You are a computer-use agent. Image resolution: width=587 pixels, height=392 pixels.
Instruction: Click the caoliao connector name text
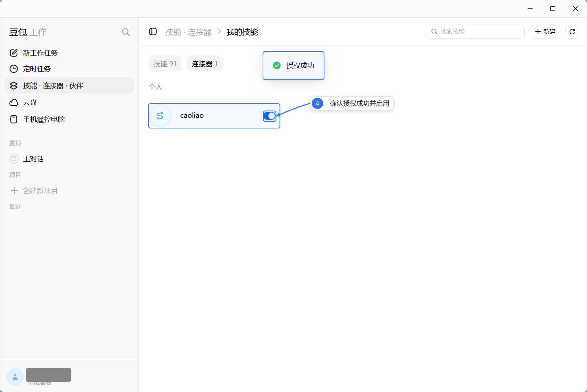[192, 115]
